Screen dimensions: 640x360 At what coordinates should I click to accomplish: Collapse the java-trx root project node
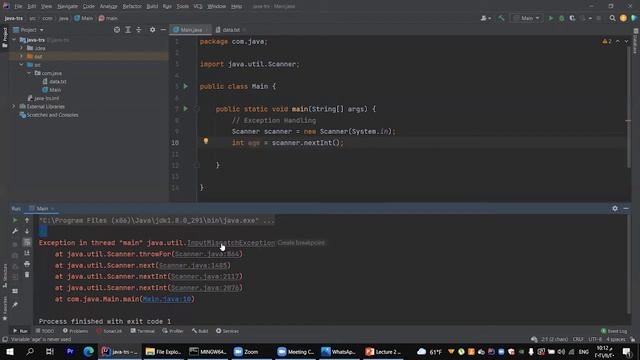point(14,40)
